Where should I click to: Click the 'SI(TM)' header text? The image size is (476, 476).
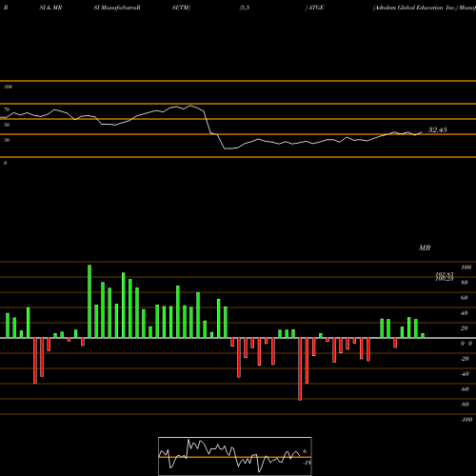(x=181, y=8)
